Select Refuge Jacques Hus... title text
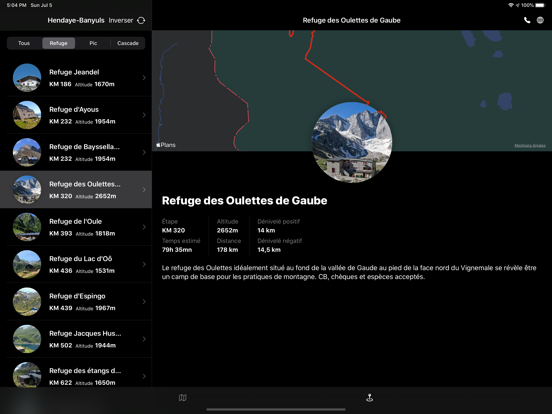 tap(85, 333)
